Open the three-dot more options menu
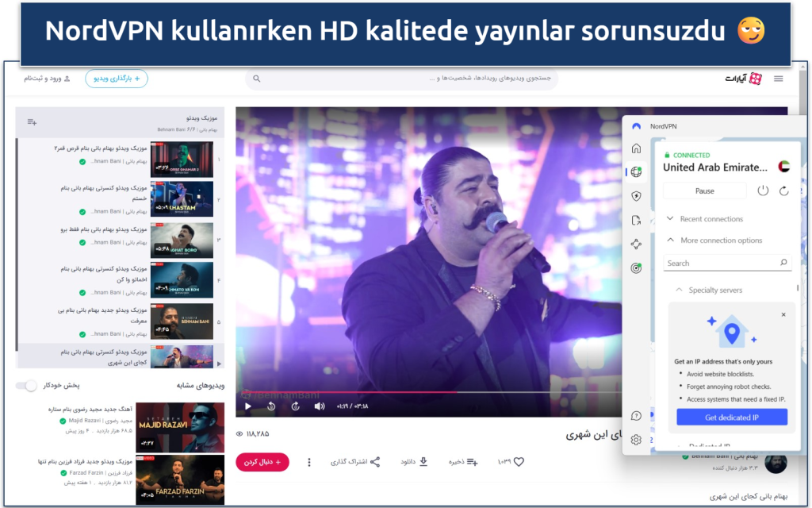 click(x=309, y=462)
